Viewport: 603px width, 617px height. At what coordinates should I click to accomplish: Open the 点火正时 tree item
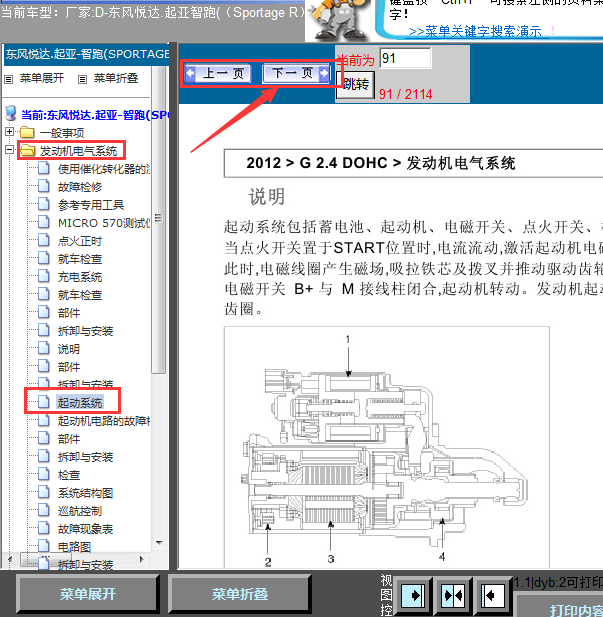80,241
